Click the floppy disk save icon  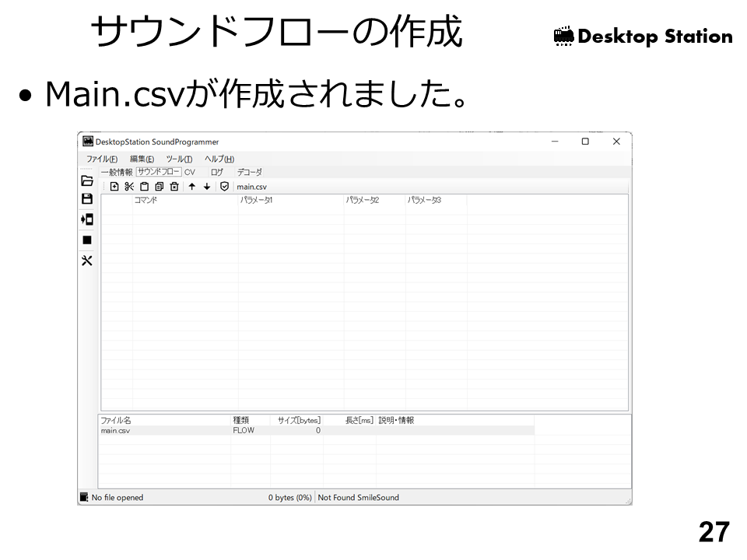point(87,199)
